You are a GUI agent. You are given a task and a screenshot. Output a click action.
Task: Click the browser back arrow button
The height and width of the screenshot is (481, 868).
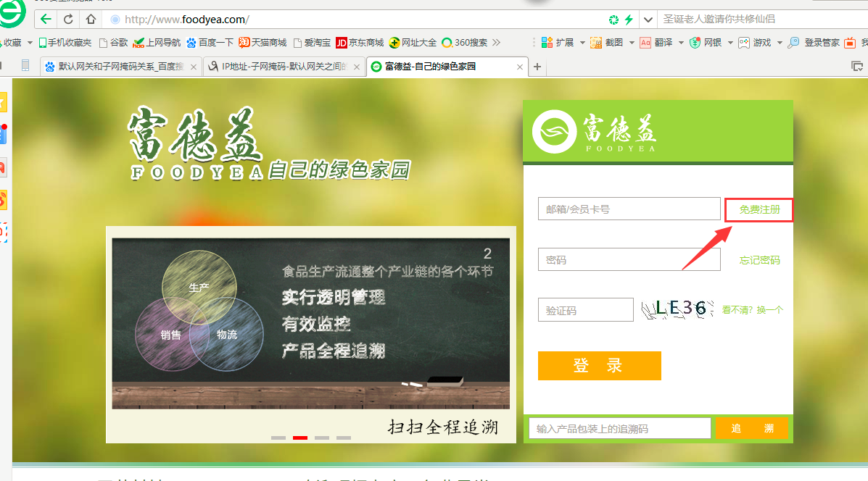click(46, 19)
